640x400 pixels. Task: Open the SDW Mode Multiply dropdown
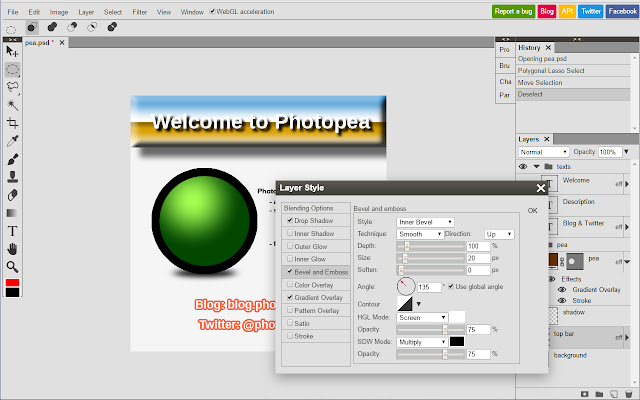coord(422,342)
